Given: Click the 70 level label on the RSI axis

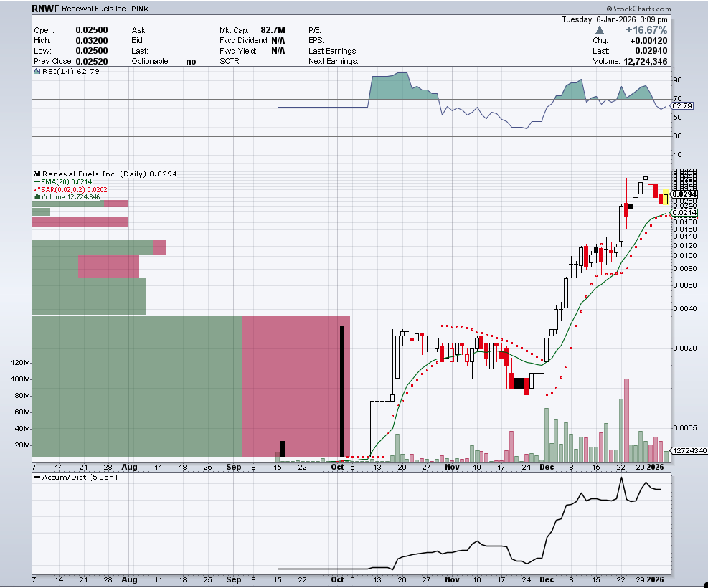Looking at the screenshot, I should (677, 99).
